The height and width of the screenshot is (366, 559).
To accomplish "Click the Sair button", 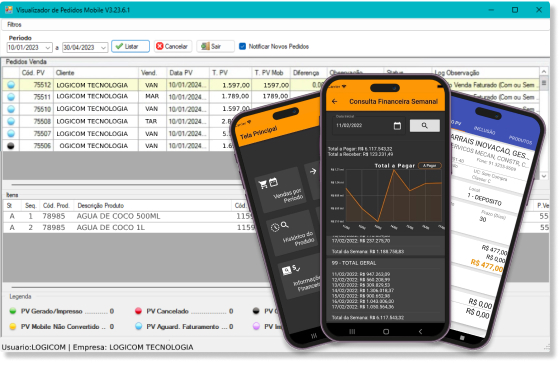I will pos(215,46).
